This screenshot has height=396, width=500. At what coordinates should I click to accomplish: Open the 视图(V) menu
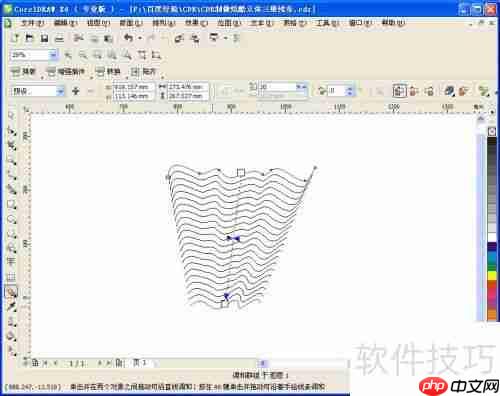(98, 23)
